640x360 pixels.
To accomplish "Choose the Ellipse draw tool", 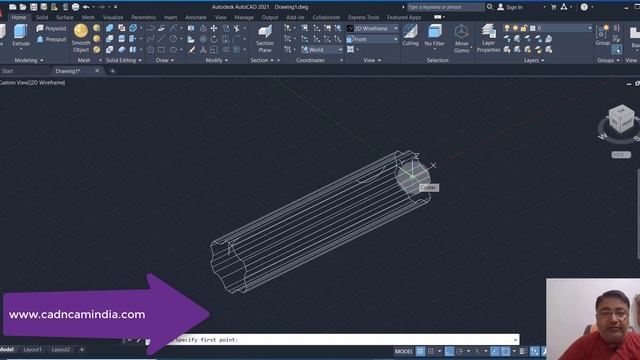I will [173, 49].
